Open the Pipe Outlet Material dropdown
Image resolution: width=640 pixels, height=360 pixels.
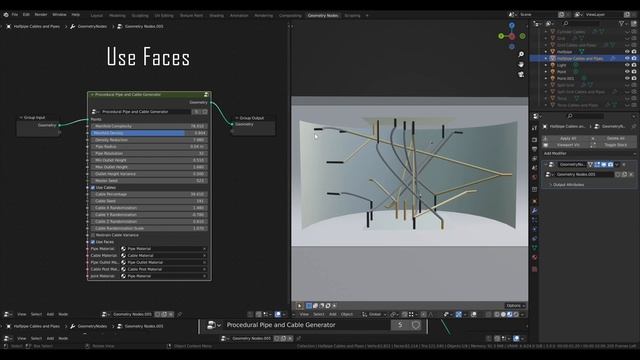pyautogui.click(x=164, y=262)
